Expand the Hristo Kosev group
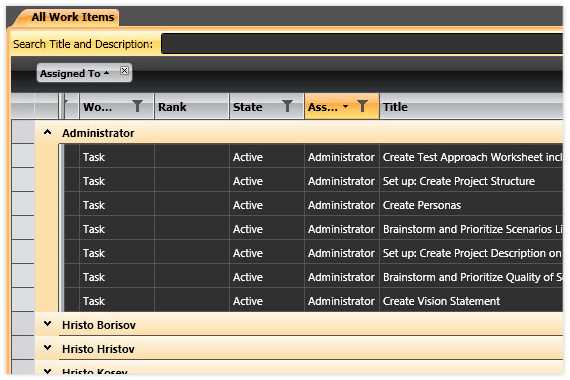The image size is (570, 380). 47,371
